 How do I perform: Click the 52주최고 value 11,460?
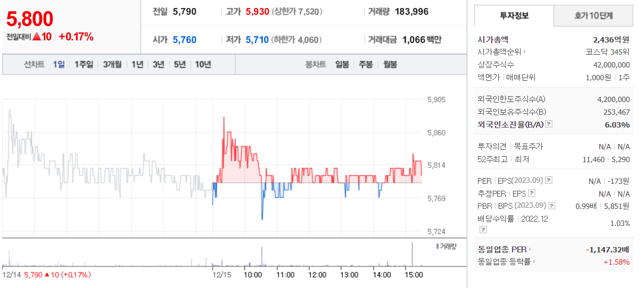(595, 159)
